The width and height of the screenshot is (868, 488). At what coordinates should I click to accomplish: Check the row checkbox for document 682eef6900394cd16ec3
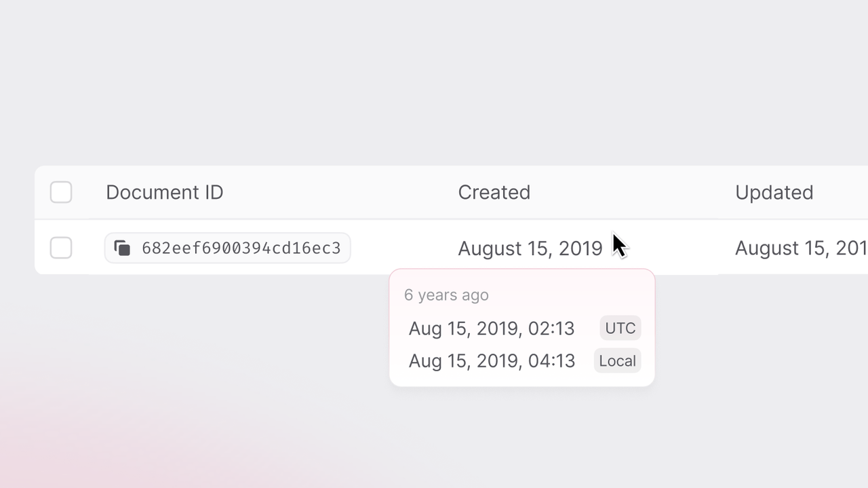(x=60, y=248)
